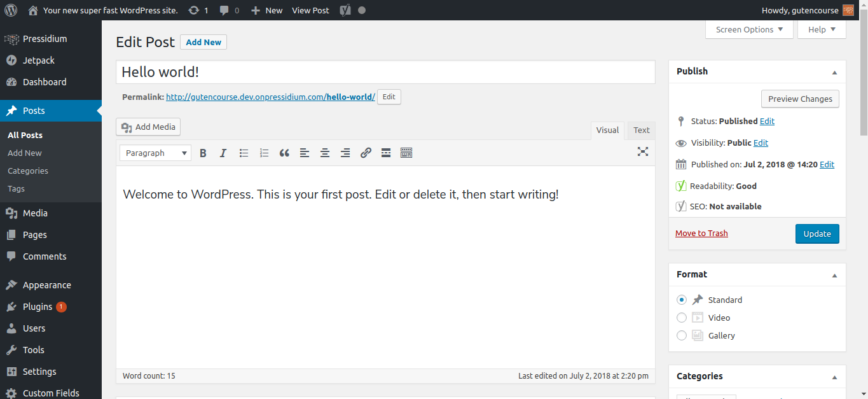Click View Post in admin bar
868x399 pixels.
pyautogui.click(x=310, y=10)
